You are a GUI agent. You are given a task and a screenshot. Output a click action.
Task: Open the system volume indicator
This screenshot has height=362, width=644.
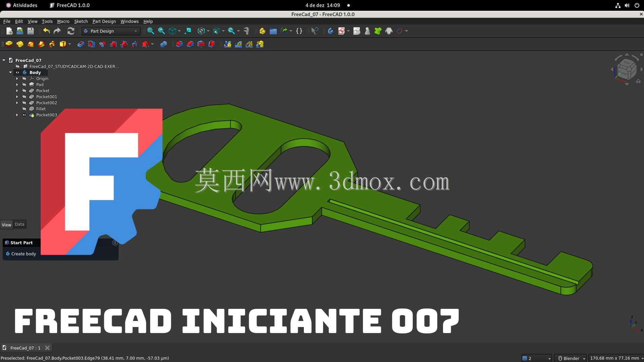pos(627,5)
